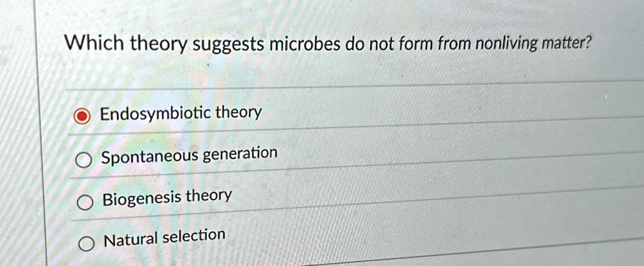Image resolution: width=644 pixels, height=266 pixels.
Task: Click the word "Spontaneous" in second option
Action: 150,158
